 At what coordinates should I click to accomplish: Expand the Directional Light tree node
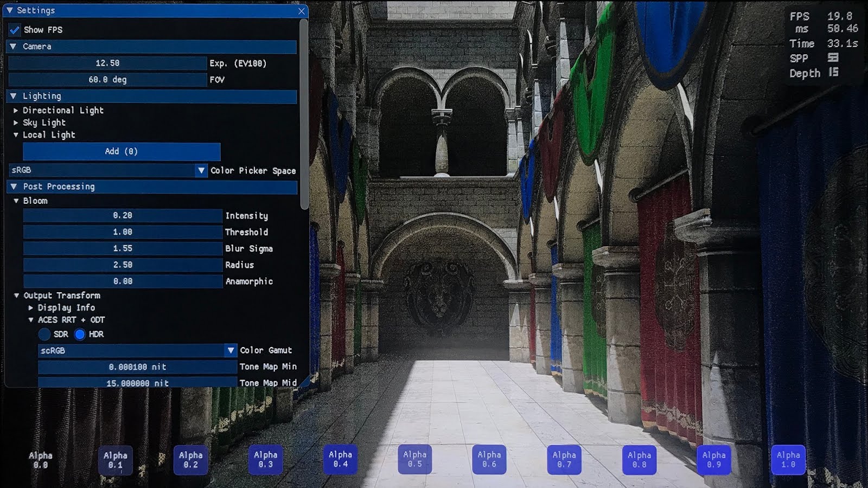pos(16,111)
